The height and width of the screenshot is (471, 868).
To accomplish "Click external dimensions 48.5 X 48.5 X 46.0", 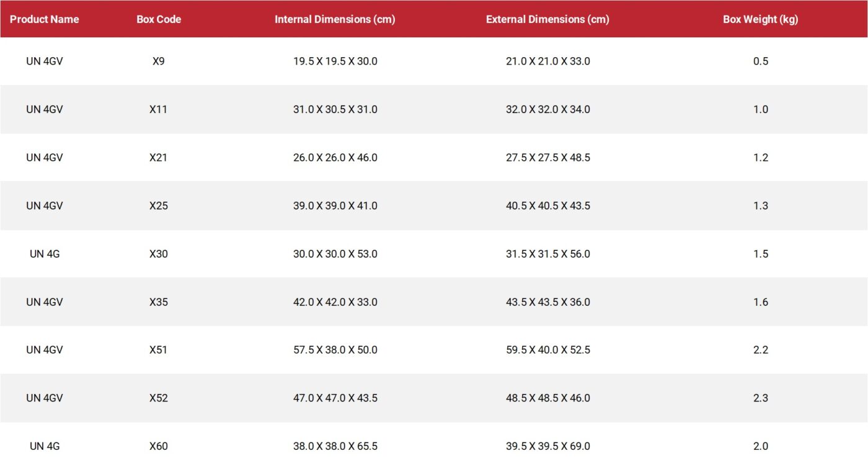I will (x=548, y=398).
